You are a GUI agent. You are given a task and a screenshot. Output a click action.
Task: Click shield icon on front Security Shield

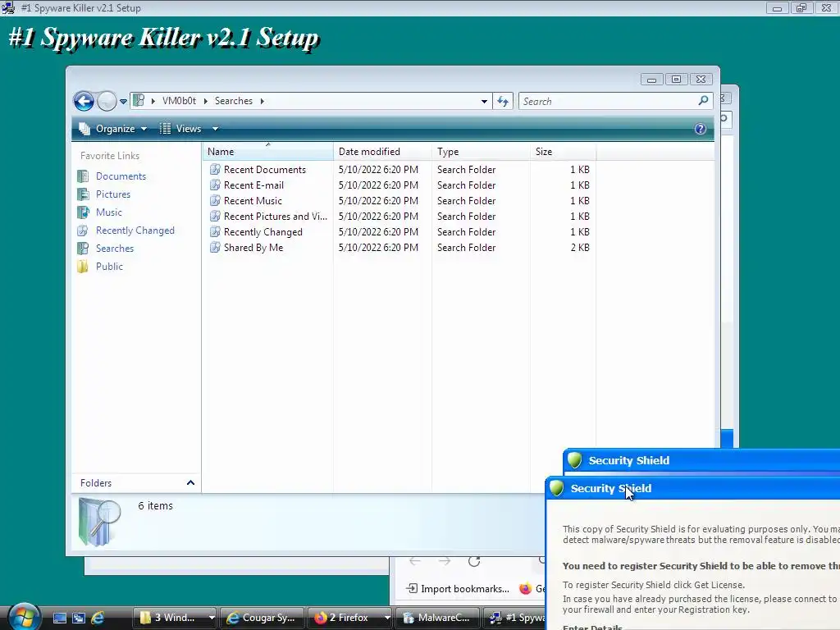557,487
